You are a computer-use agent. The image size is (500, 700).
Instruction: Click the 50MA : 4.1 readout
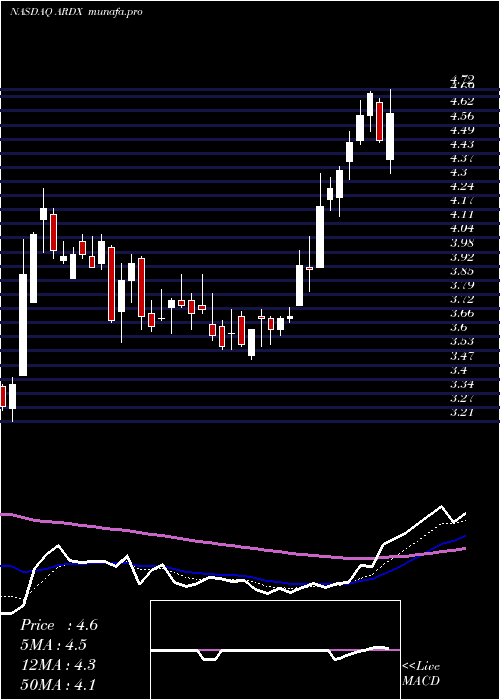[57, 684]
